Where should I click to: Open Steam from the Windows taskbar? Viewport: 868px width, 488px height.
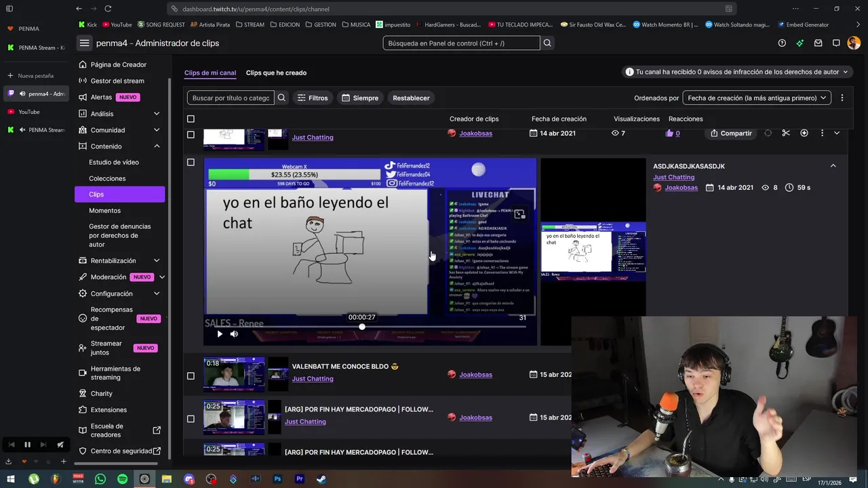[x=321, y=479]
